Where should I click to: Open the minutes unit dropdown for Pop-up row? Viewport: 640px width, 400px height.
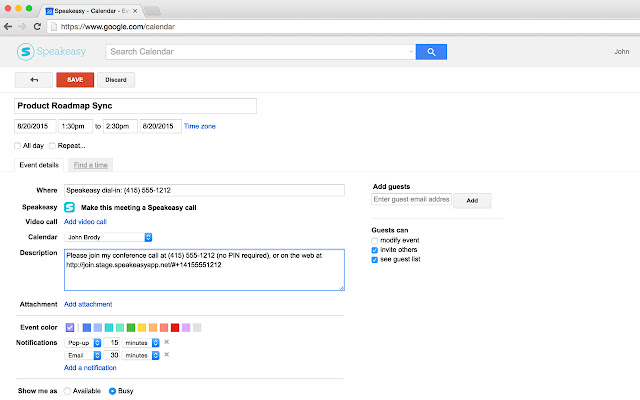point(141,343)
